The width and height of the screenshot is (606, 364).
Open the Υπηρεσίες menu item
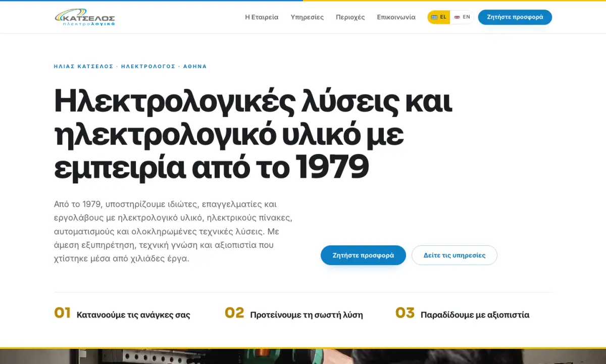pyautogui.click(x=307, y=17)
